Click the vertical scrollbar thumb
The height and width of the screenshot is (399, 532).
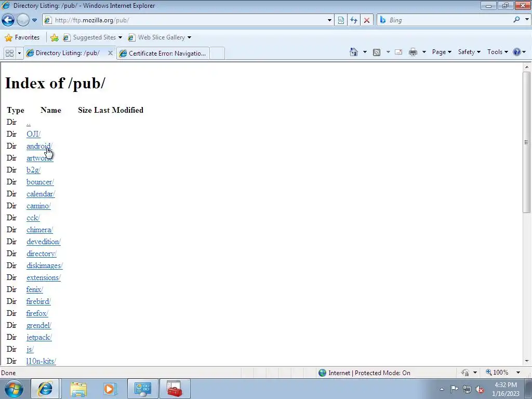(527, 142)
